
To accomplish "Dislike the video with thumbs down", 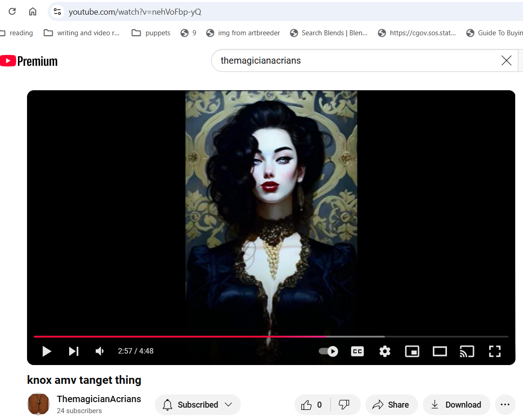I will tap(344, 405).
